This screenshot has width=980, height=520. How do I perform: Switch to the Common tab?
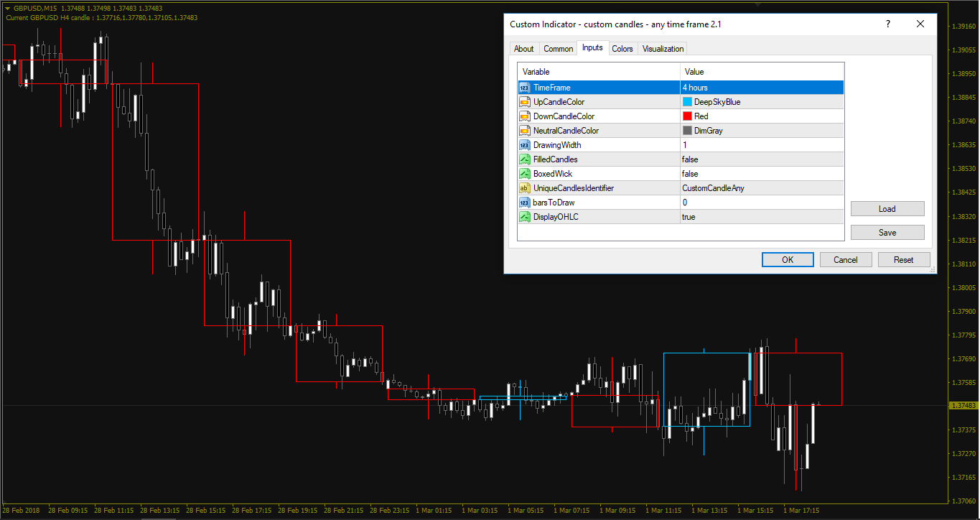(558, 49)
